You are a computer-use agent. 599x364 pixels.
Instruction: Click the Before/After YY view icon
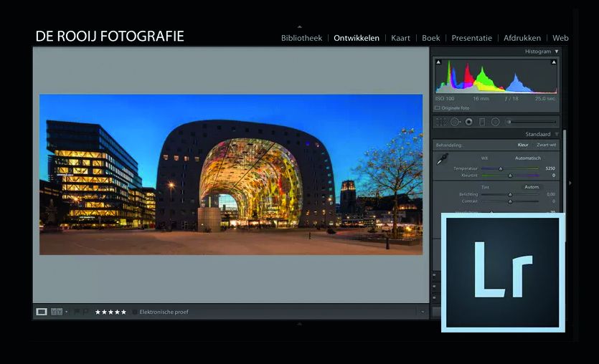click(x=56, y=312)
